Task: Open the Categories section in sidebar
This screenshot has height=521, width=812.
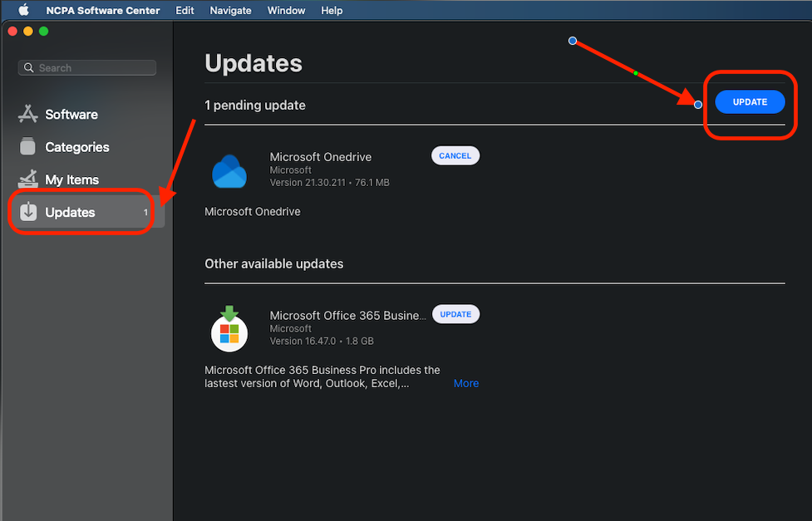Action: pos(76,147)
